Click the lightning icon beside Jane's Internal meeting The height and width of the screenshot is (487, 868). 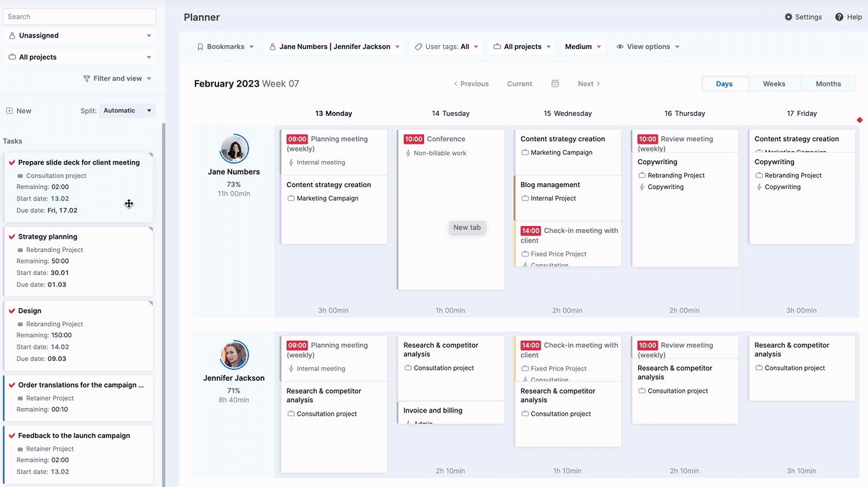291,162
